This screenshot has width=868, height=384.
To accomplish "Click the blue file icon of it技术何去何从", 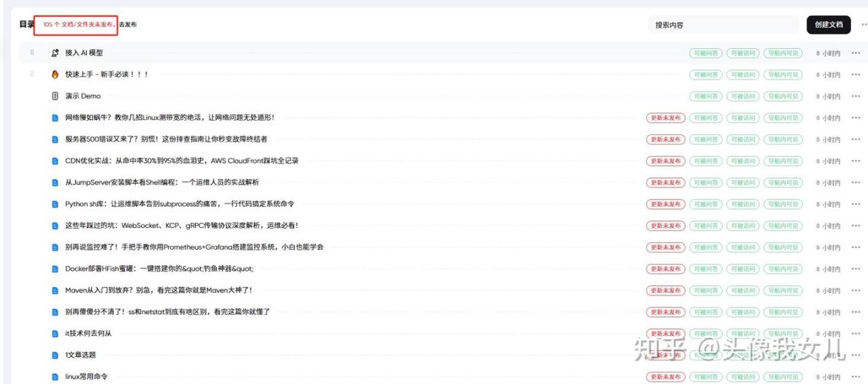I will point(56,334).
